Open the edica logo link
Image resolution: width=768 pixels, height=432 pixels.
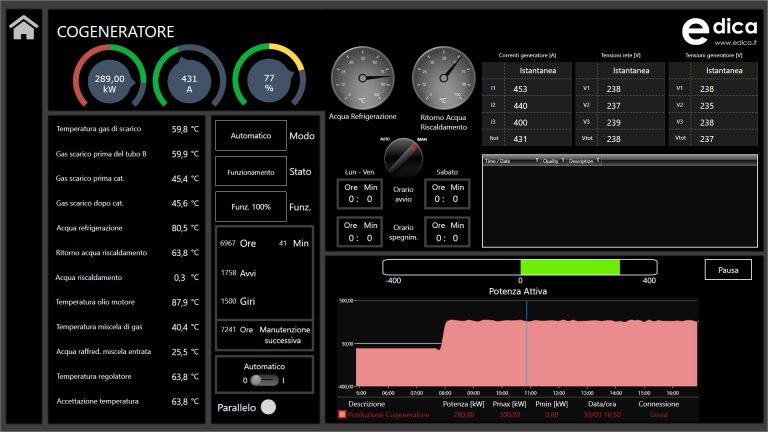719,31
